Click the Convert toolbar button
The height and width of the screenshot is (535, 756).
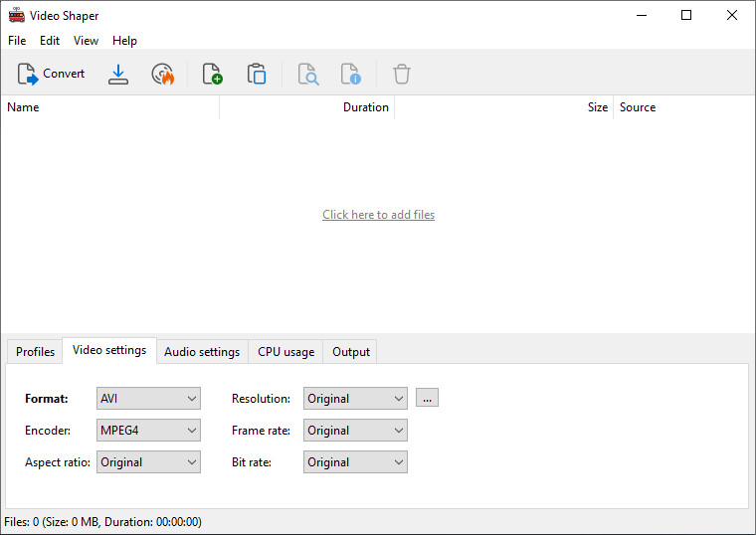click(51, 74)
